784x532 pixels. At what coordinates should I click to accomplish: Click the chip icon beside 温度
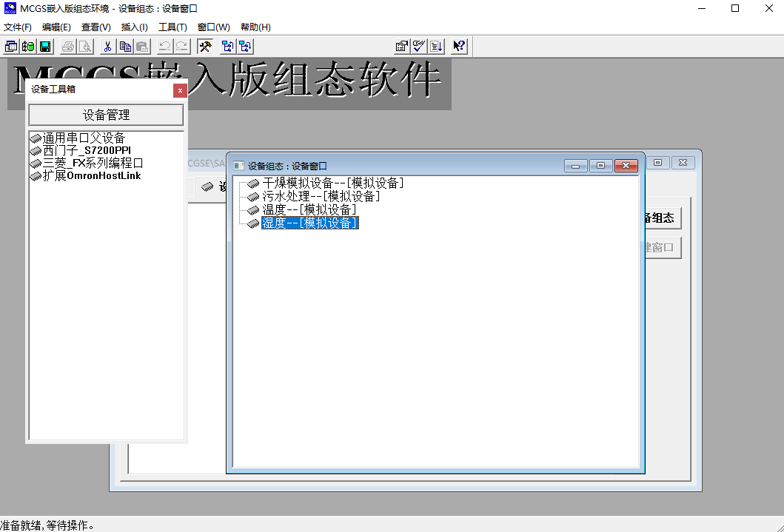pyautogui.click(x=253, y=210)
